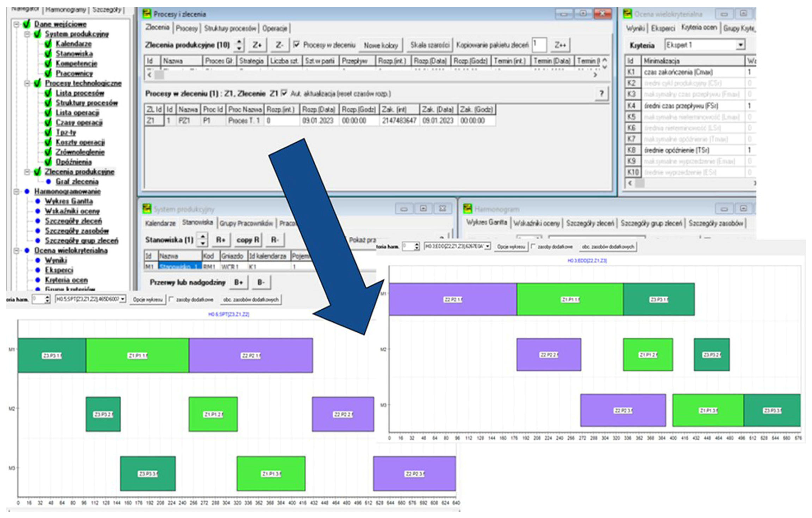Viewport: 812px width, 518px height.
Task: Switch to the Struktury procesów tab
Action: pyautogui.click(x=230, y=28)
